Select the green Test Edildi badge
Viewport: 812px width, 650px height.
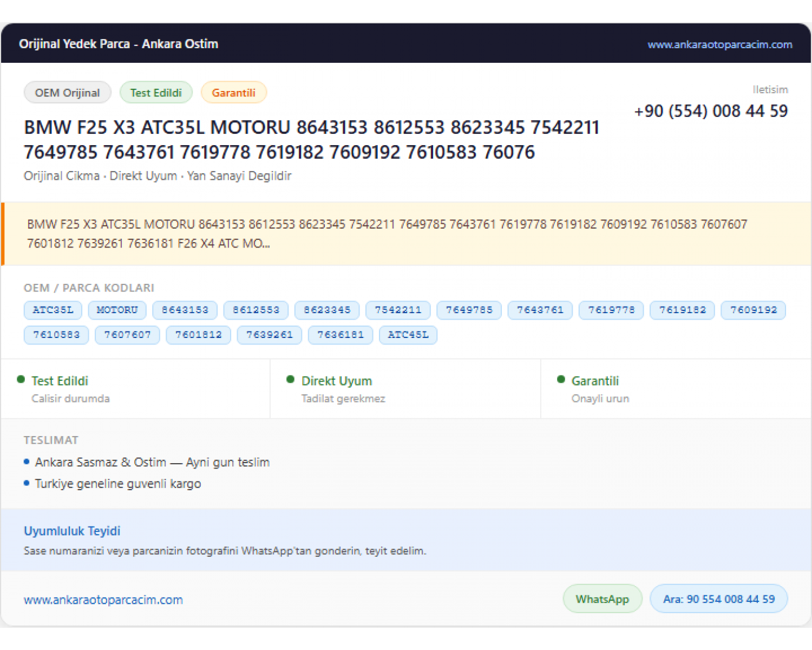click(156, 93)
